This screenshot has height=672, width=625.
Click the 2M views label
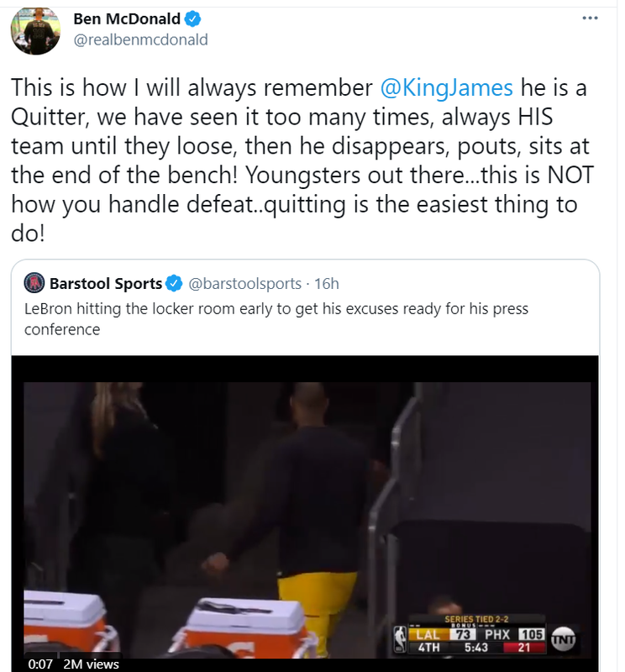click(x=91, y=664)
